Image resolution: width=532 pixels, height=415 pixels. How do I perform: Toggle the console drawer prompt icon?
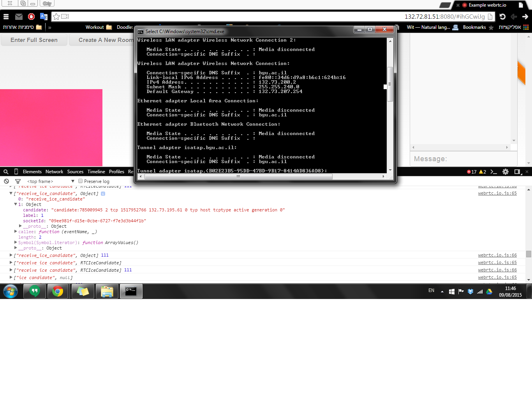pyautogui.click(x=494, y=172)
